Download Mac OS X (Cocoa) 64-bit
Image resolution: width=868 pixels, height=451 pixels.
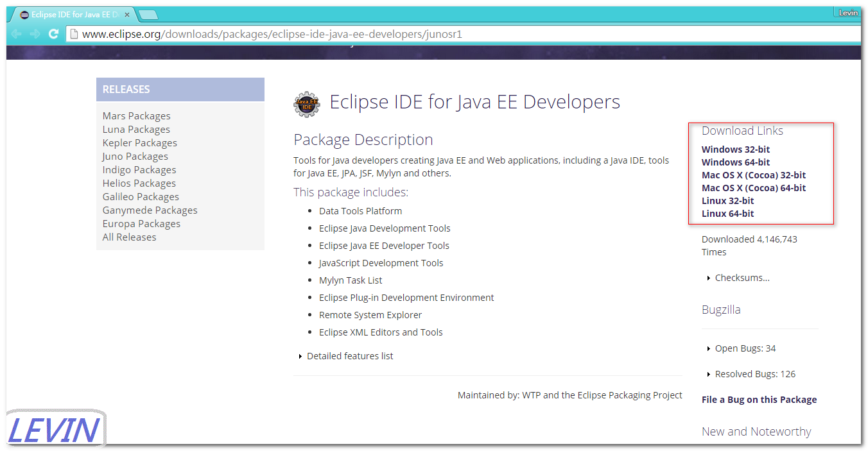(754, 188)
